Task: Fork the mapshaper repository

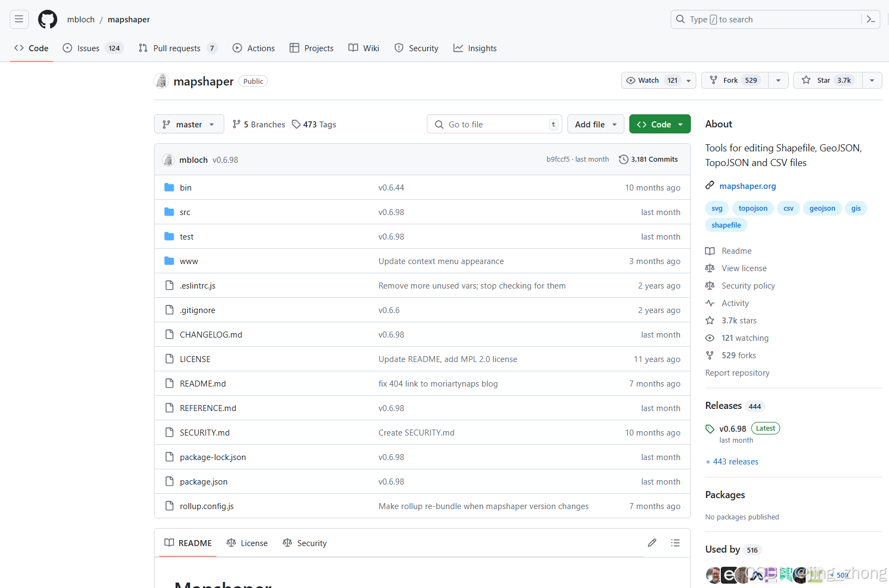Action: click(x=735, y=81)
